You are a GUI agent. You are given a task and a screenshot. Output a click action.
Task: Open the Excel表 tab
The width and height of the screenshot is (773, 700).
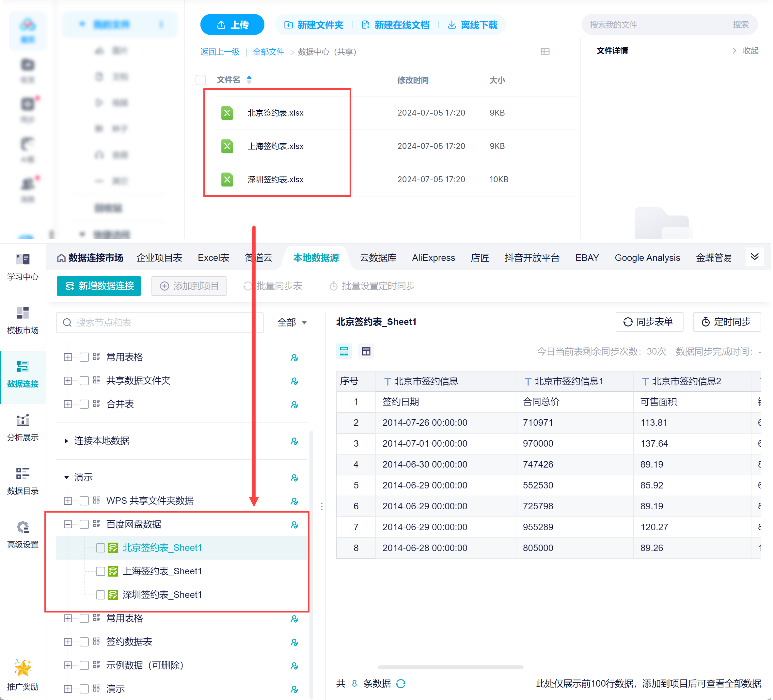(213, 258)
